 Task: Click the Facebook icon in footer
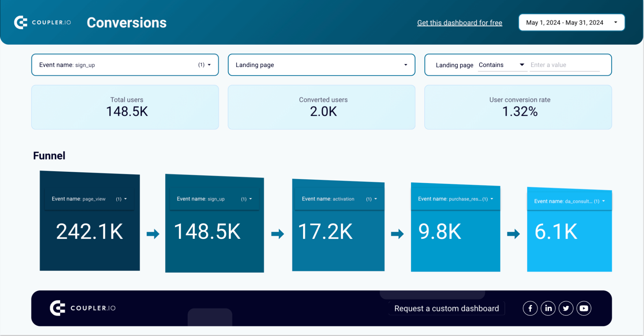coord(530,308)
